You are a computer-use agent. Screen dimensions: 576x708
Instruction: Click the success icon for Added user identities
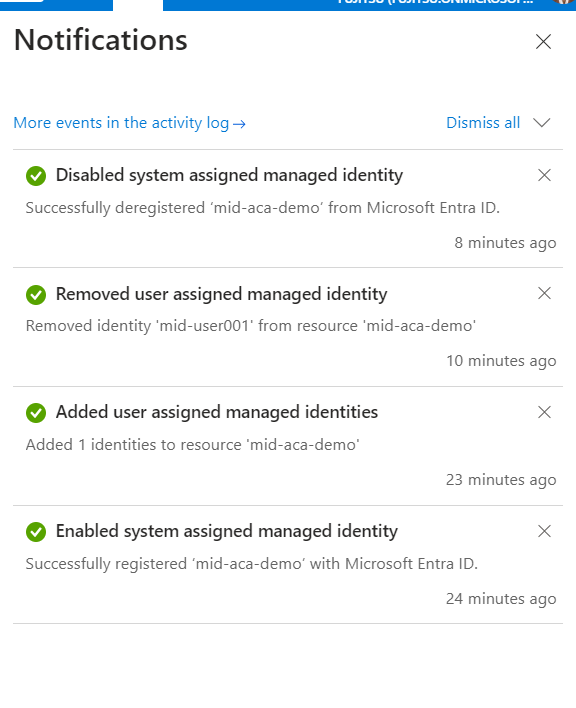(x=36, y=413)
